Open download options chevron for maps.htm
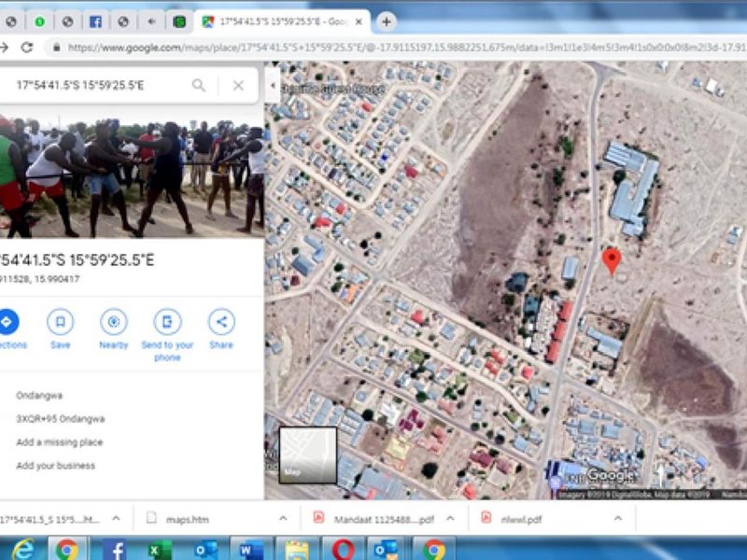The height and width of the screenshot is (560, 747). (x=283, y=519)
